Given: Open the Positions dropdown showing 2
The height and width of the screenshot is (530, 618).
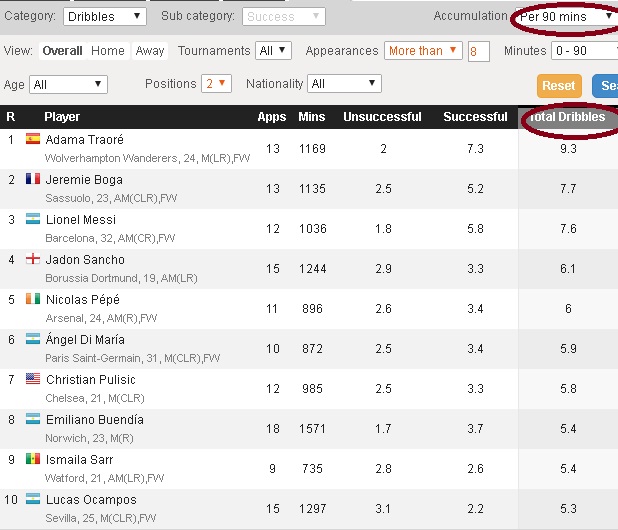Looking at the screenshot, I should (x=216, y=84).
